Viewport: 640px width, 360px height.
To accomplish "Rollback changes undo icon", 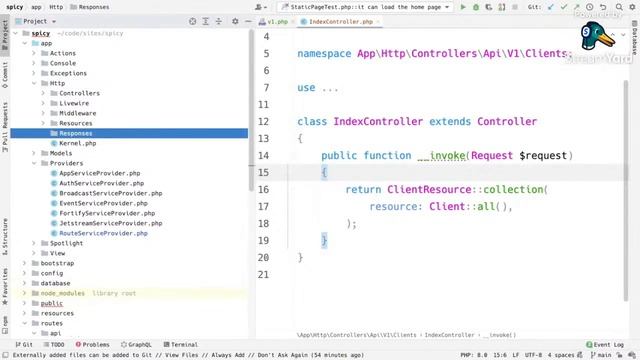I will pyautogui.click(x=602, y=7).
